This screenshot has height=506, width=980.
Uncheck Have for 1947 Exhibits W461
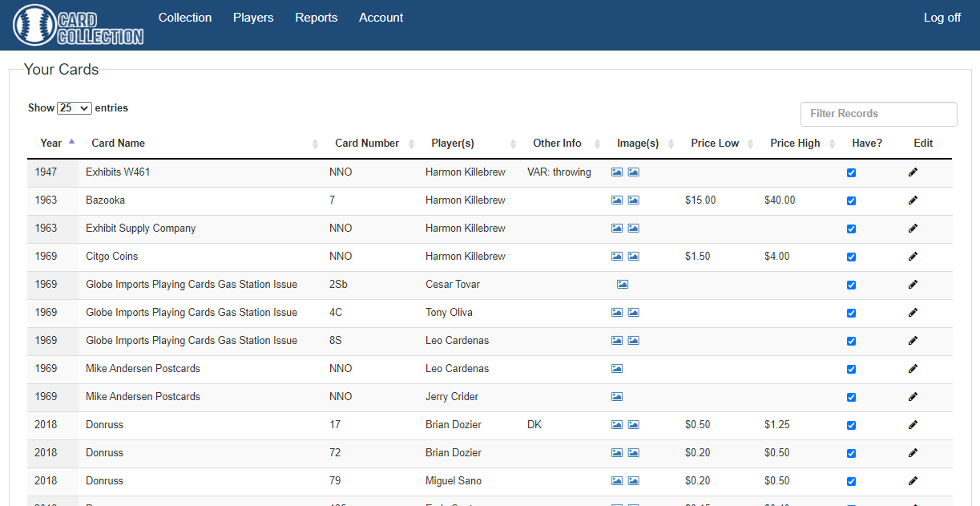[x=851, y=172]
